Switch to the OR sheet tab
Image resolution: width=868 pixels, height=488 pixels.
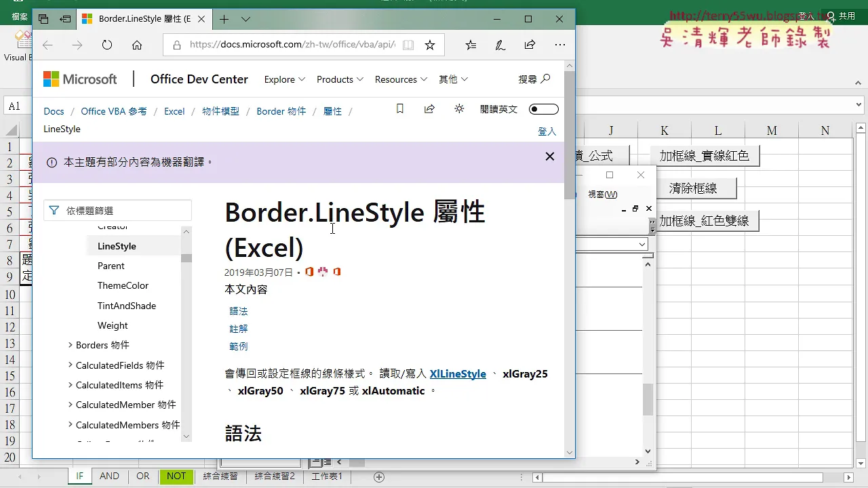[143, 476]
